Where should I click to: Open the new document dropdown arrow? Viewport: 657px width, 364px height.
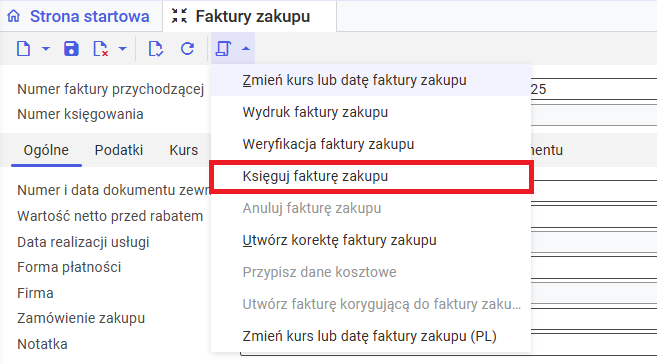[46, 49]
